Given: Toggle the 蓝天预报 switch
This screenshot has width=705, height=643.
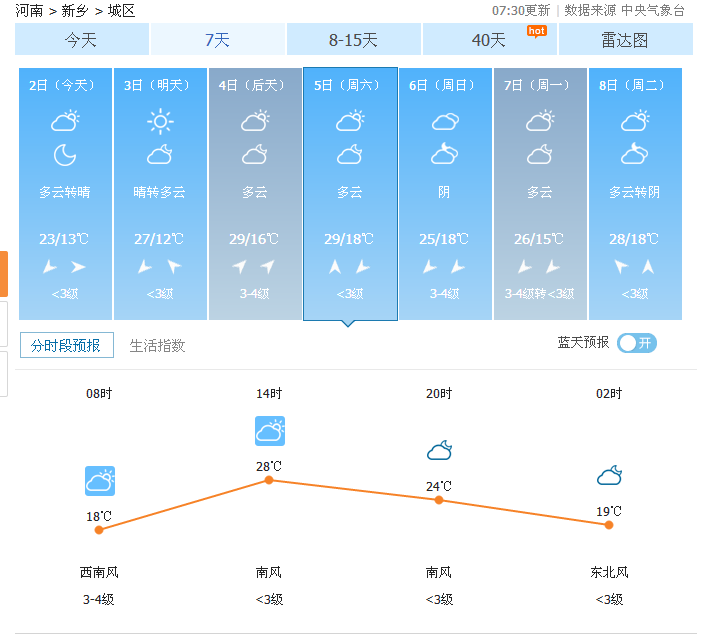Looking at the screenshot, I should (x=637, y=343).
